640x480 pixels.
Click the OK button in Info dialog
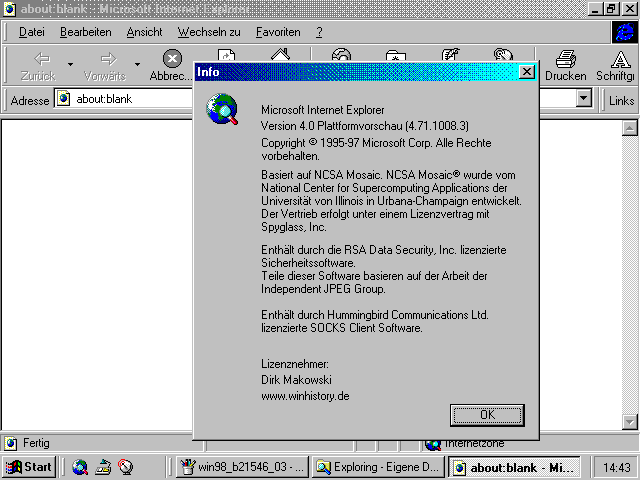(487, 415)
